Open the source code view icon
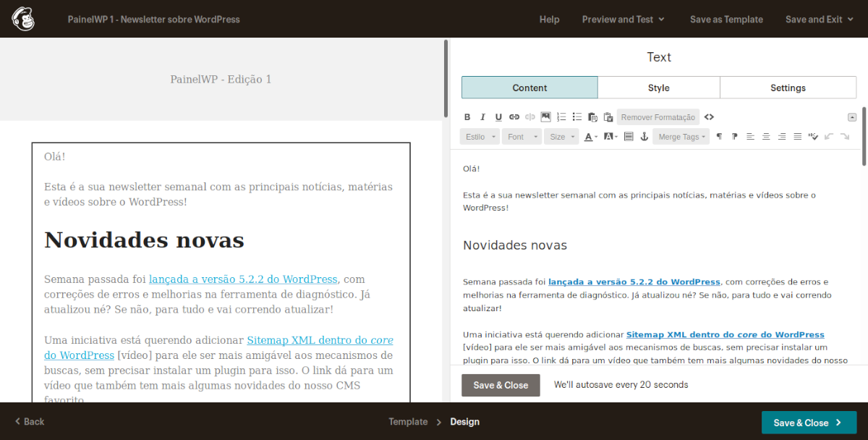Image resolution: width=868 pixels, height=440 pixels. (x=709, y=117)
